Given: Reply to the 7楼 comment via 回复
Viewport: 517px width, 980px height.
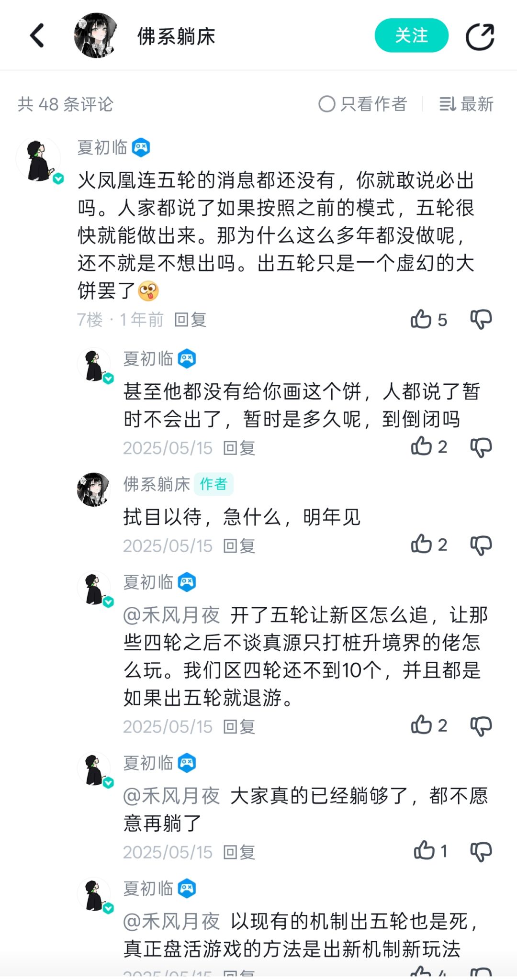Looking at the screenshot, I should pos(191,320).
